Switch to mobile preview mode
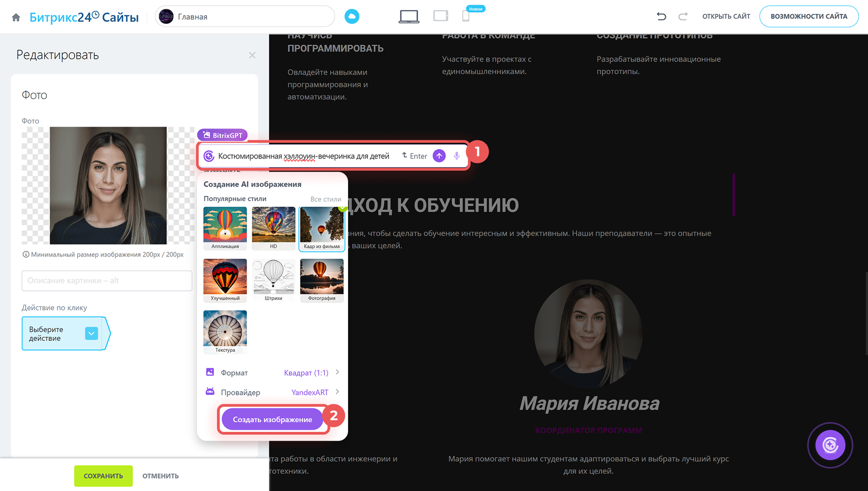The image size is (868, 491). click(x=466, y=17)
